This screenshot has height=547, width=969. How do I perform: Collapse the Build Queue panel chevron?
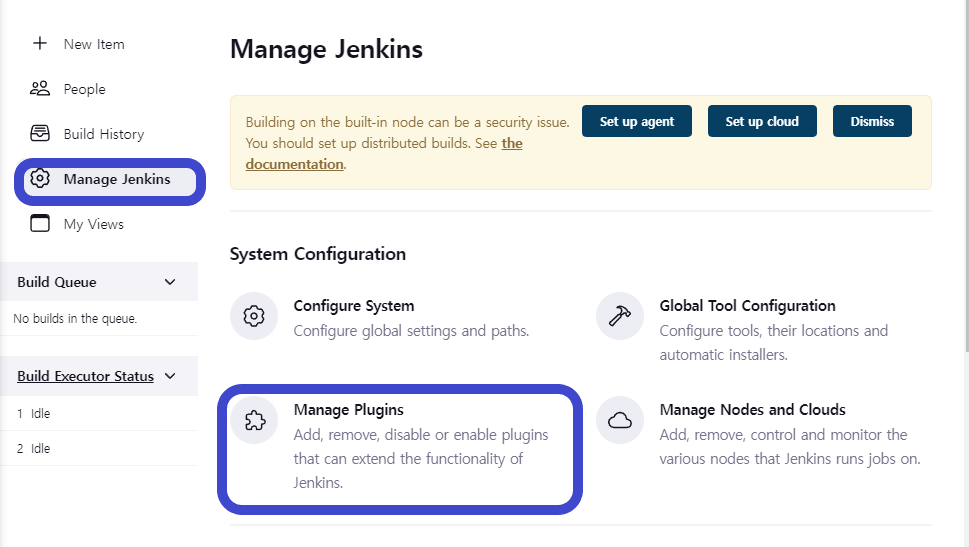pyautogui.click(x=170, y=282)
